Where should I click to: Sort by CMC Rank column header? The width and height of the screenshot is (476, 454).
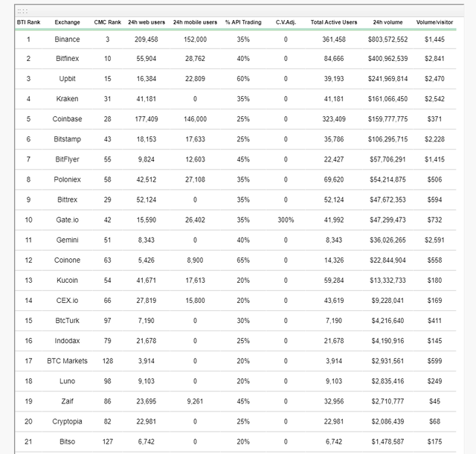coord(107,22)
